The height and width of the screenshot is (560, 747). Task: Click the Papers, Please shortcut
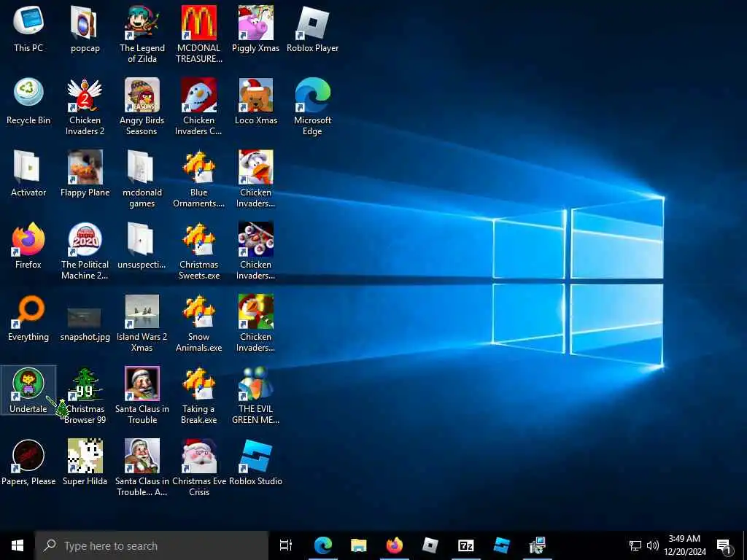[x=28, y=462]
